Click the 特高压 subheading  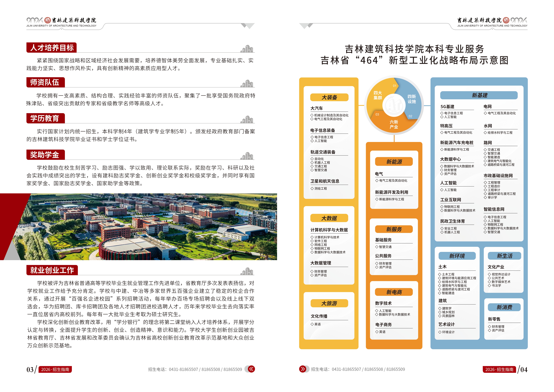click(x=446, y=126)
